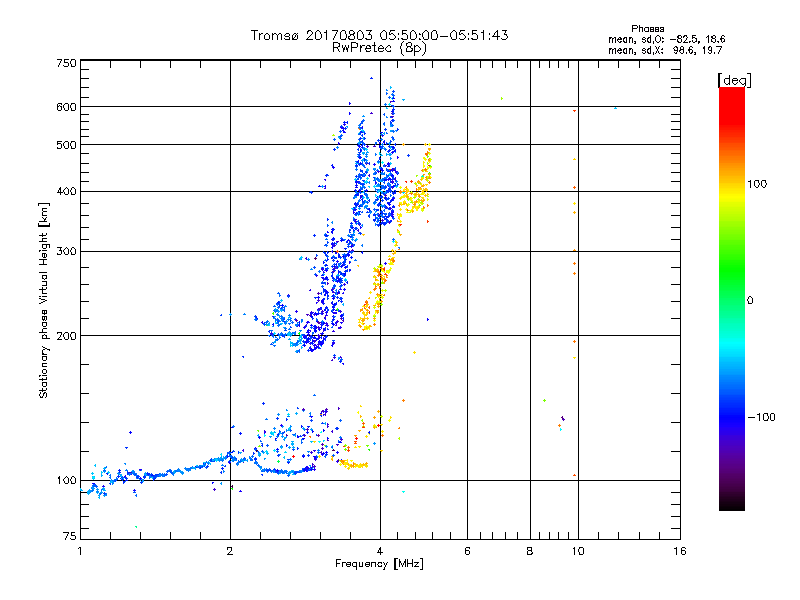800x600 pixels.
Task: Click the phase colorbar gradient
Action: [x=732, y=299]
